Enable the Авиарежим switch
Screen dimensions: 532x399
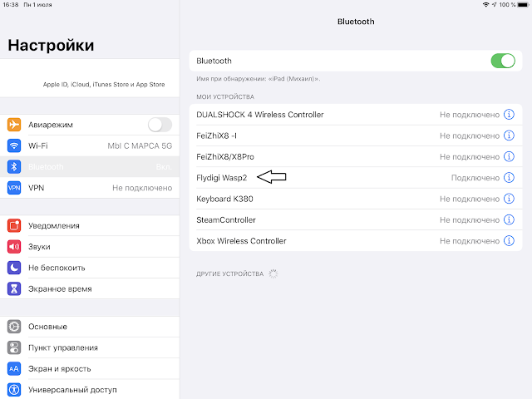160,125
